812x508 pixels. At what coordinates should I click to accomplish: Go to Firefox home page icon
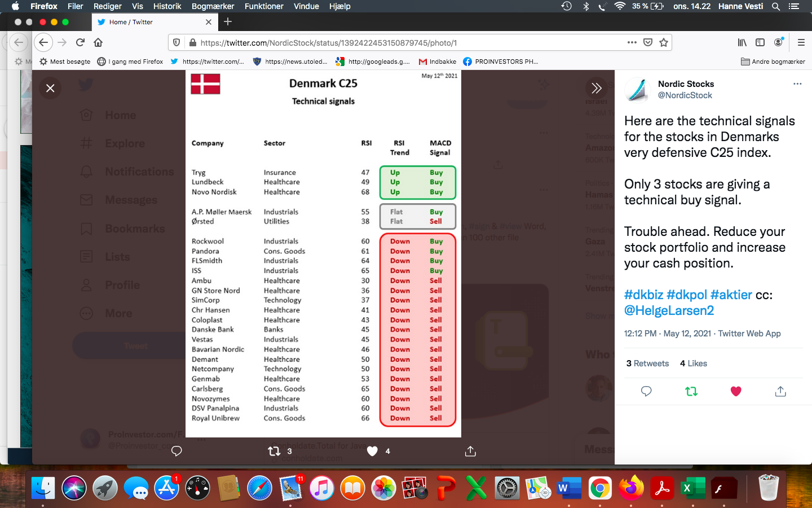[x=98, y=42]
